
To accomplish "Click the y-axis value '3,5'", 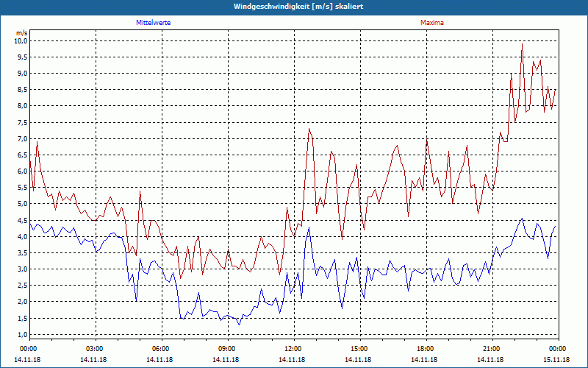I will coord(22,252).
